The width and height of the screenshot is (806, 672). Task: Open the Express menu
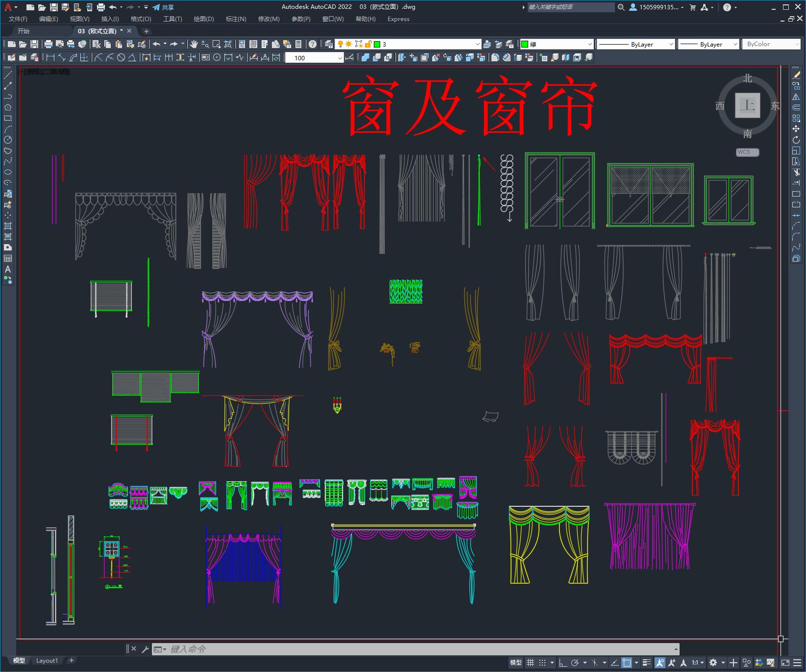point(398,19)
